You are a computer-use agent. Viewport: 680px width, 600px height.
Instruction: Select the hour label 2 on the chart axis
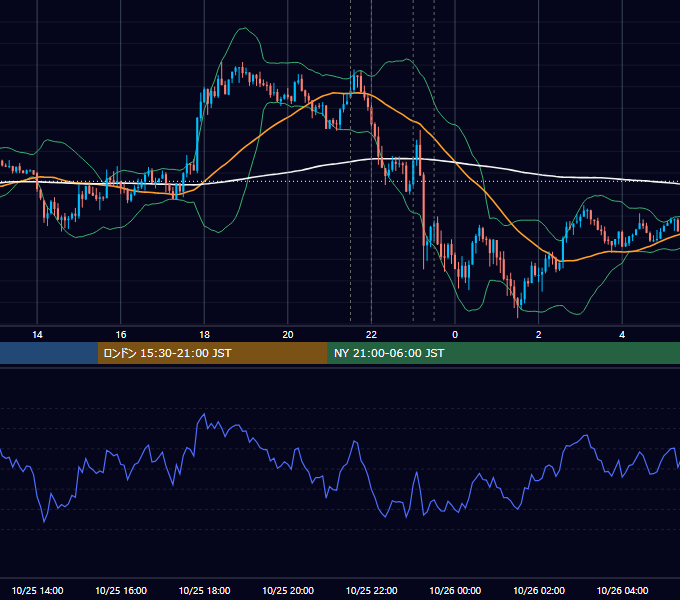pos(539,335)
